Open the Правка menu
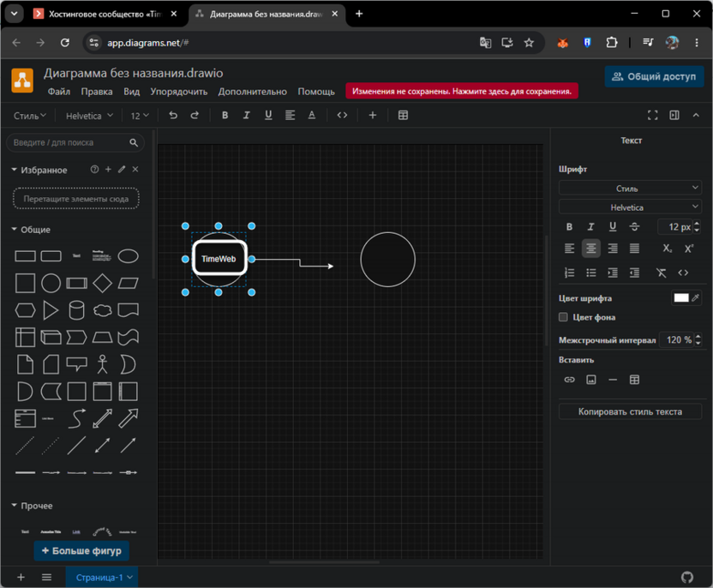The width and height of the screenshot is (713, 588). click(97, 92)
